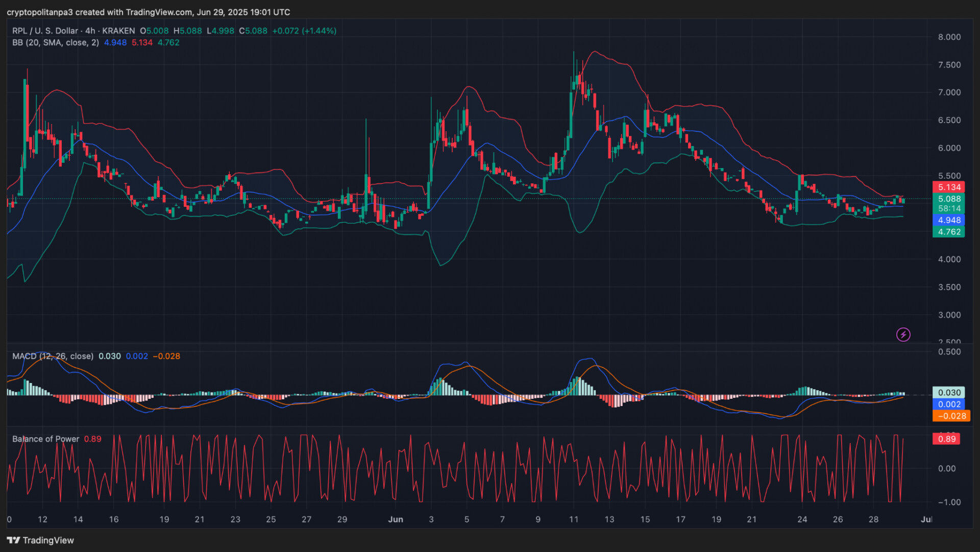Click the 8.000 level on the price axis
Screen dimensions: 980x552
949,37
